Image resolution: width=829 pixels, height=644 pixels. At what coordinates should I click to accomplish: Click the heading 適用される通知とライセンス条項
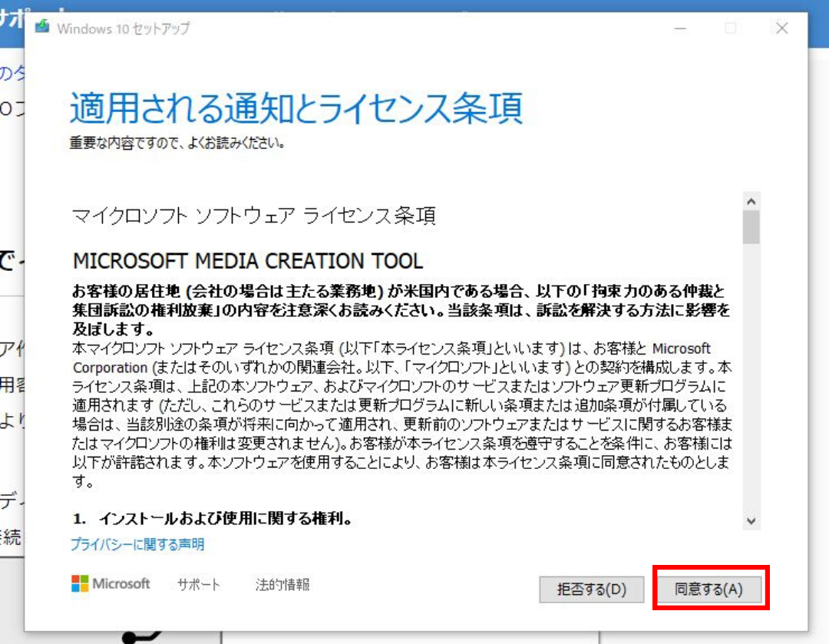296,108
